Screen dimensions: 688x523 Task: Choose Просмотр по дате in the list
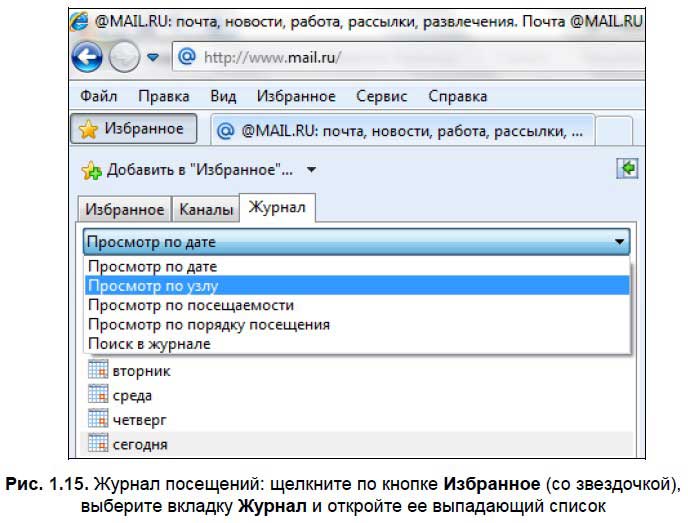pyautogui.click(x=357, y=266)
